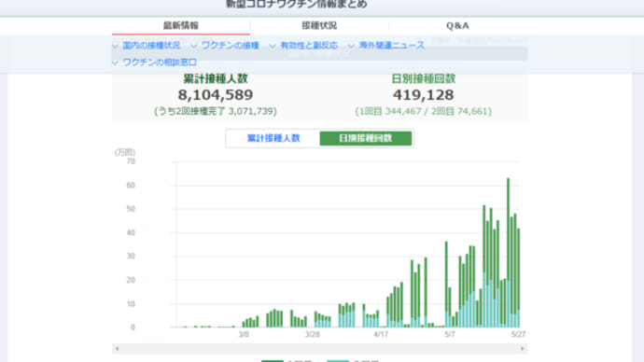
Task: Click the chart horizontal scrollbar track
Action: [319, 348]
